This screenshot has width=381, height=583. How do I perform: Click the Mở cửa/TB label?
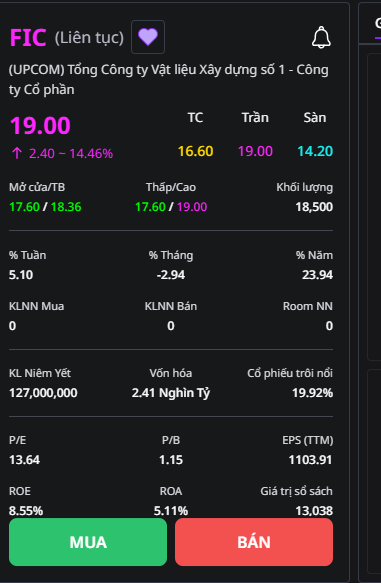(x=37, y=187)
